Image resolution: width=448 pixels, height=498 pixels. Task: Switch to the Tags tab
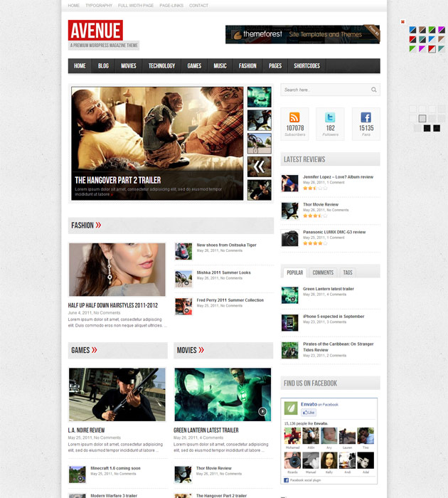point(348,272)
